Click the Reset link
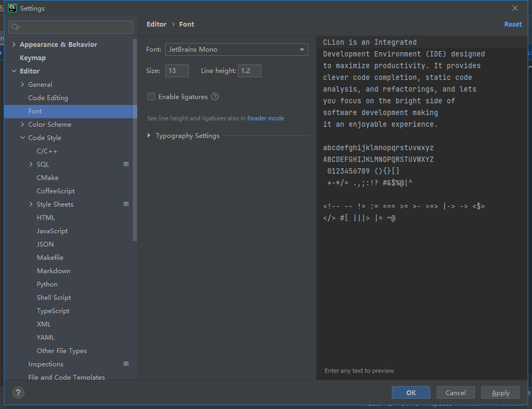532x409 pixels. pos(513,24)
